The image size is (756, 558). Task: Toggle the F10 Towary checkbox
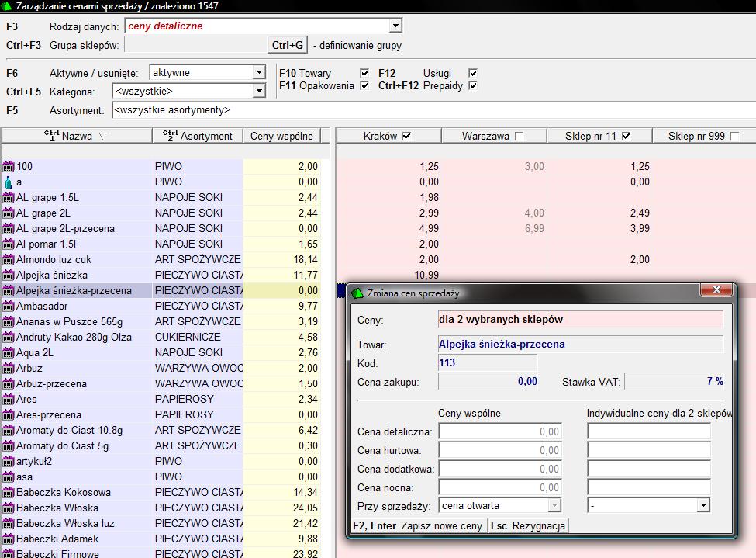tap(364, 73)
